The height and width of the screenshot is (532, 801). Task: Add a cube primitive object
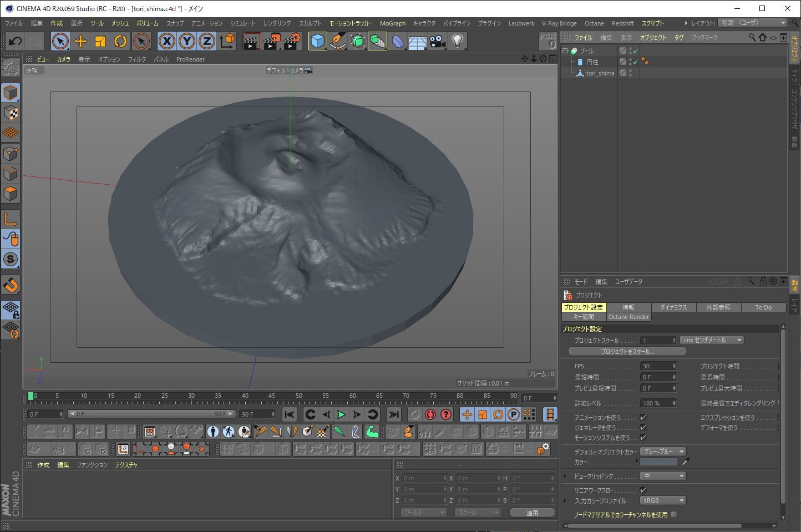pos(318,41)
